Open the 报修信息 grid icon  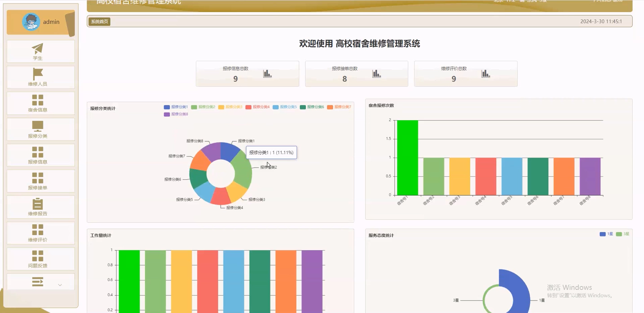point(38,152)
